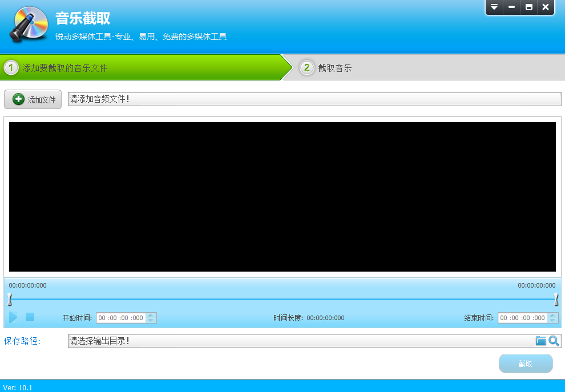Click the microphone-disc application logo
Viewport: 565px width, 392px height.
point(29,25)
